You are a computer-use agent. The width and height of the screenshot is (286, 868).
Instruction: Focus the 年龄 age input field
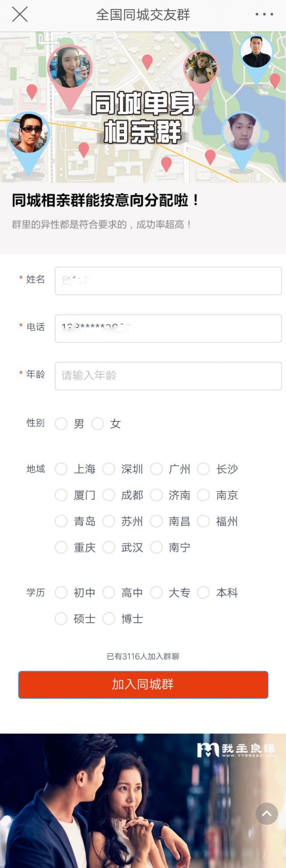click(168, 375)
